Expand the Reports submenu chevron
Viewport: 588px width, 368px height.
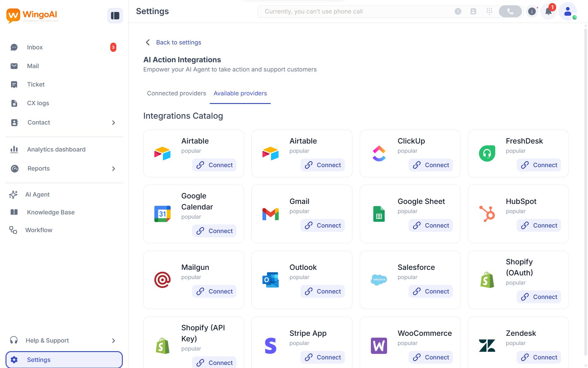[114, 169]
